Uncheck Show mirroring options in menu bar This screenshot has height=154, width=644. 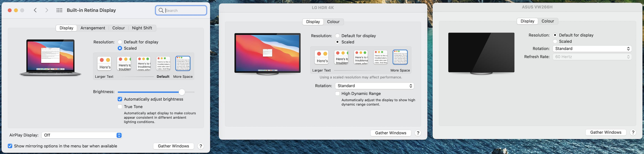(10, 146)
